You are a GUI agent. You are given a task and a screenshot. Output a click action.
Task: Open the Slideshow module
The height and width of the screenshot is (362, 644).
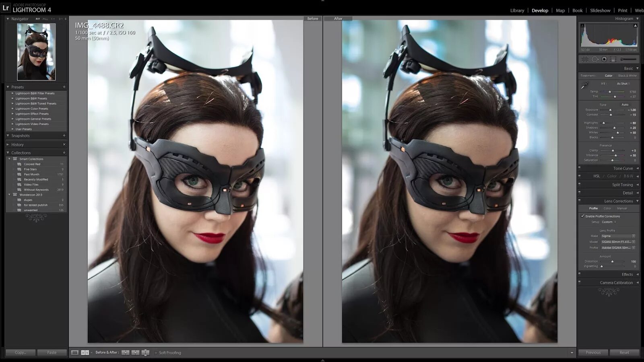coord(600,10)
